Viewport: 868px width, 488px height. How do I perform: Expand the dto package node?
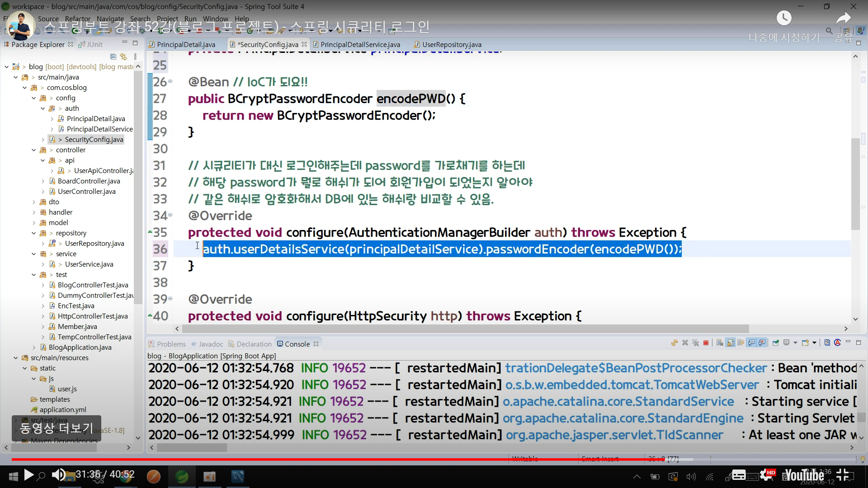click(34, 202)
